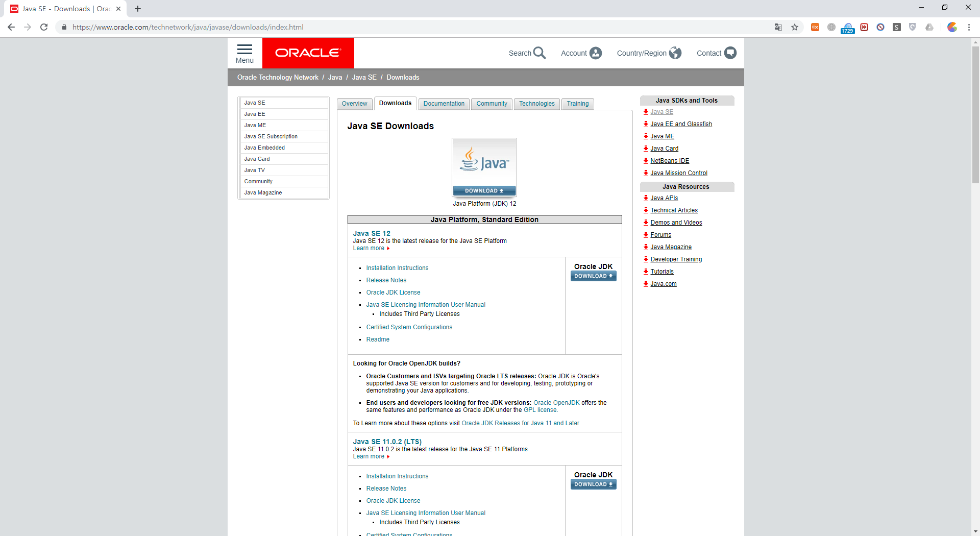Switch to the Community tab
980x536 pixels.
click(x=492, y=104)
